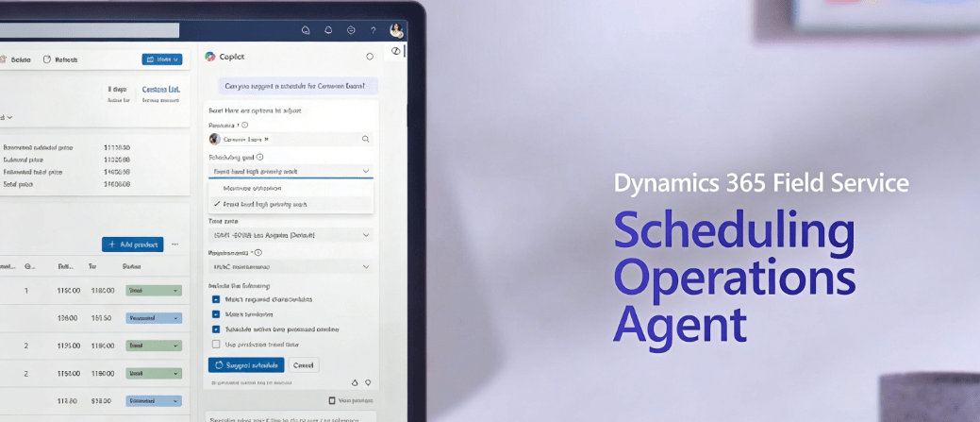Toggle Match territories checkbox

pyautogui.click(x=217, y=314)
